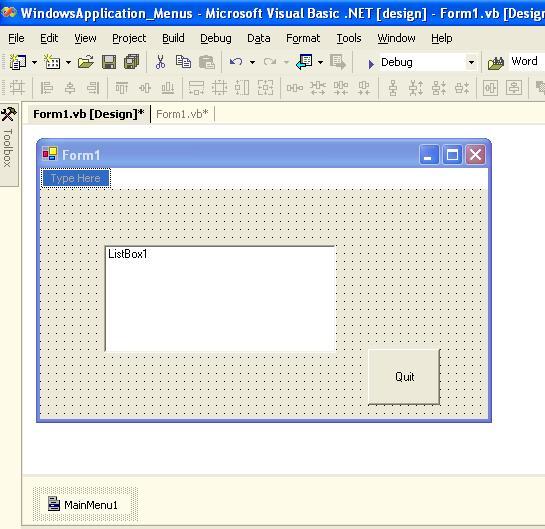Click the Undo arrow icon
This screenshot has height=529, width=545.
tap(236, 62)
